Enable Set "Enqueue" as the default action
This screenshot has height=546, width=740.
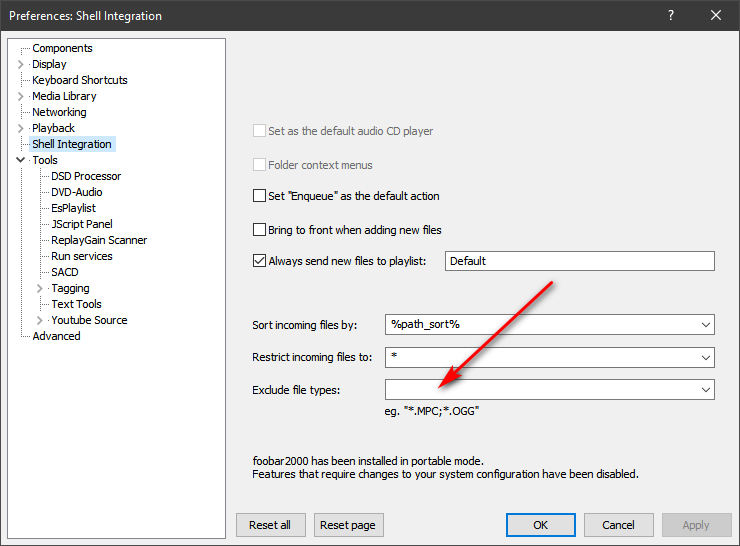259,195
